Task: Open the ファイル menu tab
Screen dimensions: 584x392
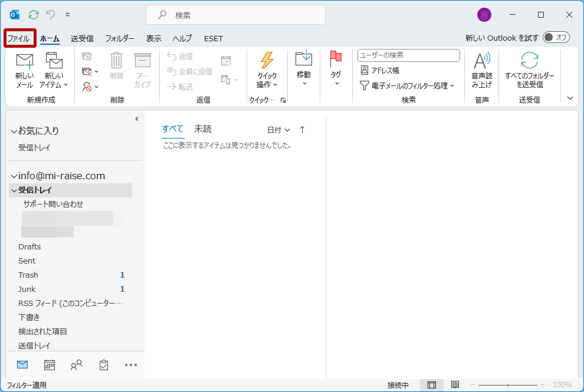Action: pos(18,38)
